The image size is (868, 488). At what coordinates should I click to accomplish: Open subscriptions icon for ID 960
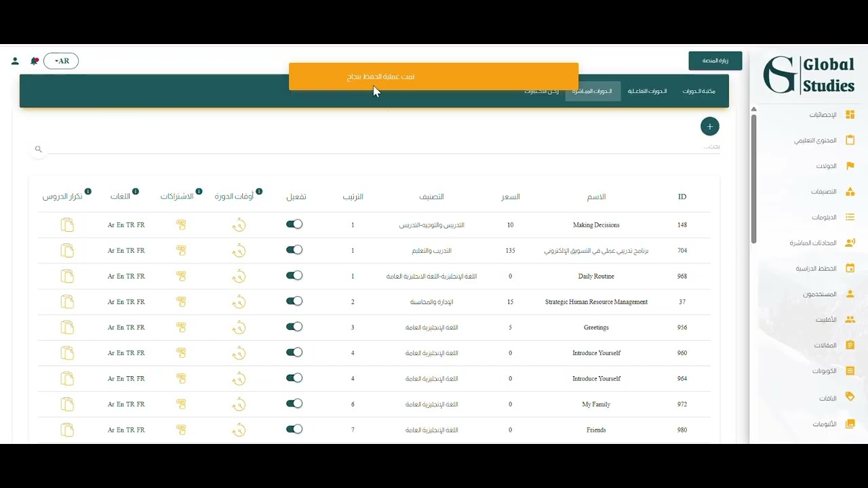(x=181, y=353)
